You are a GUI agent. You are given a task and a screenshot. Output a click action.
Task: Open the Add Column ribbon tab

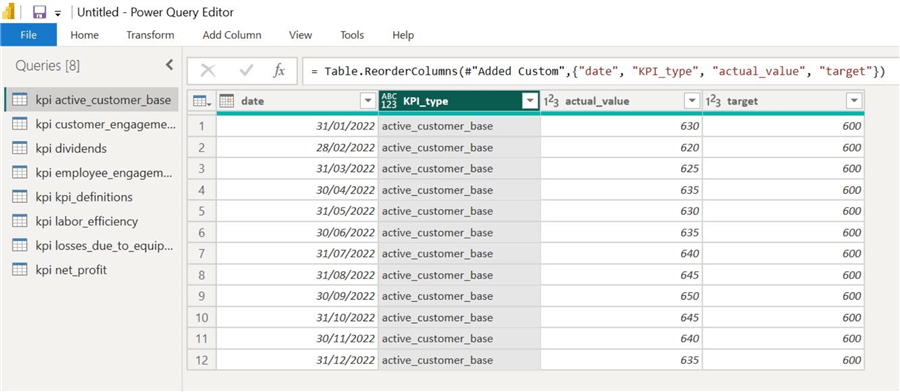[232, 35]
